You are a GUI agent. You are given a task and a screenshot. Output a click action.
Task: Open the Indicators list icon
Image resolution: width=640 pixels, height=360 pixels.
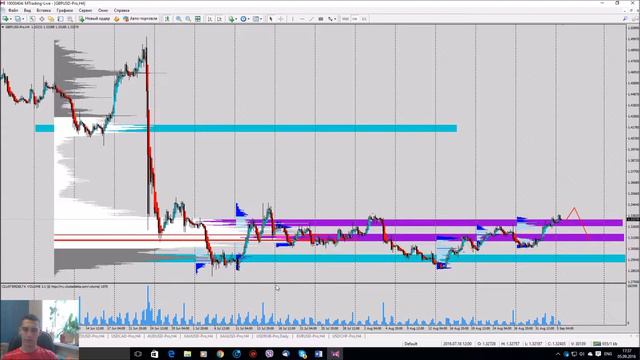pyautogui.click(x=231, y=19)
